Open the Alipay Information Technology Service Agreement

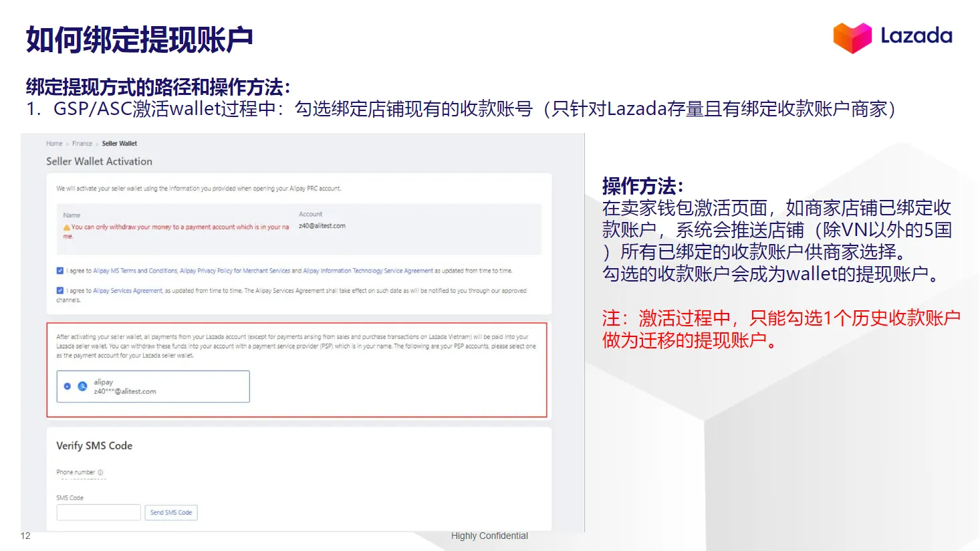tap(366, 270)
